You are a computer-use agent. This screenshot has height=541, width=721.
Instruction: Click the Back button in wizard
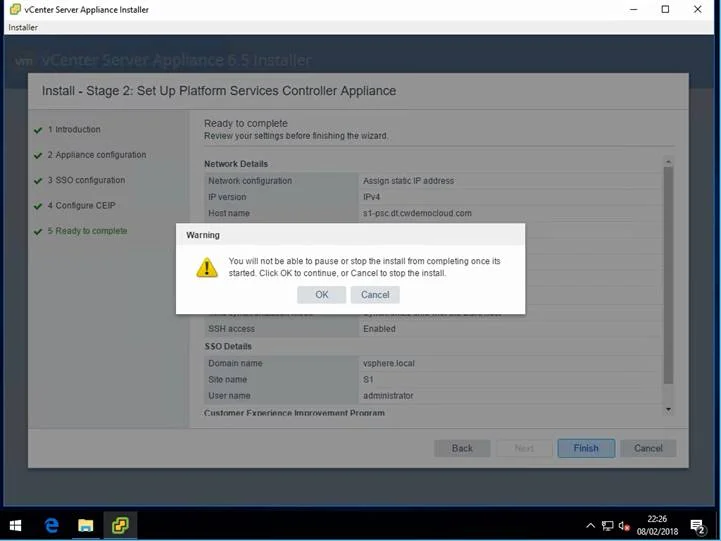coord(462,448)
